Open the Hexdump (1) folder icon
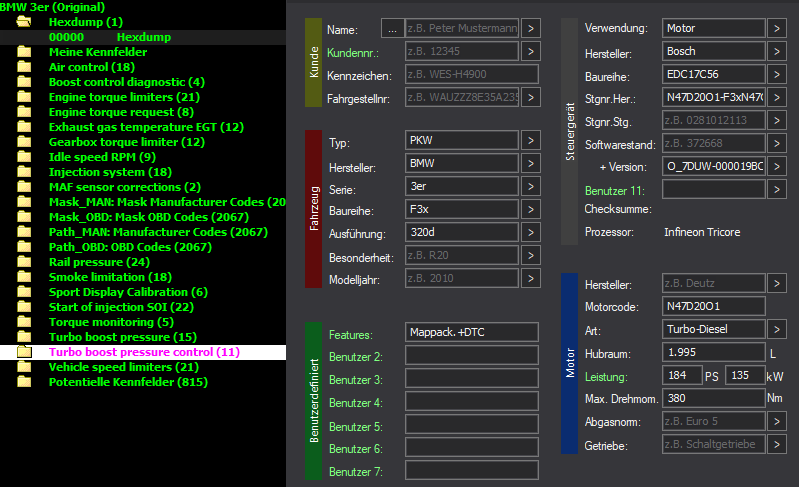799x487 pixels. point(24,22)
